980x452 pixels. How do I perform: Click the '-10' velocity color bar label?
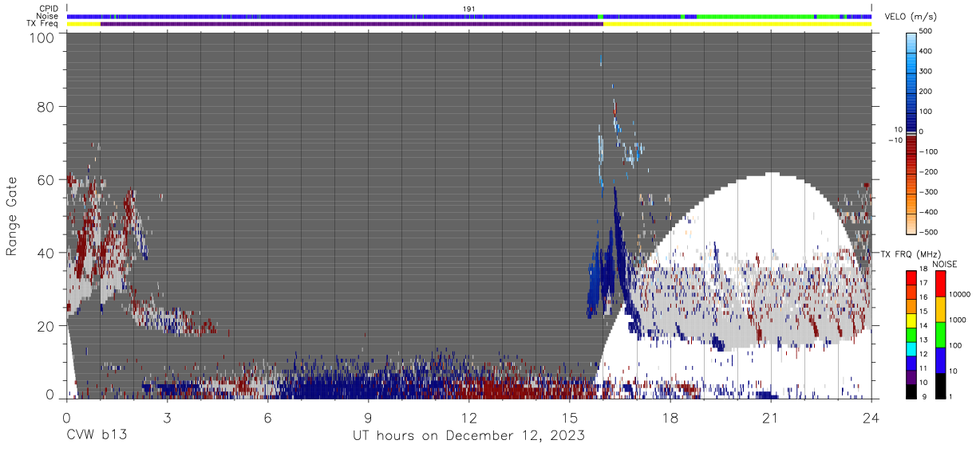click(894, 140)
